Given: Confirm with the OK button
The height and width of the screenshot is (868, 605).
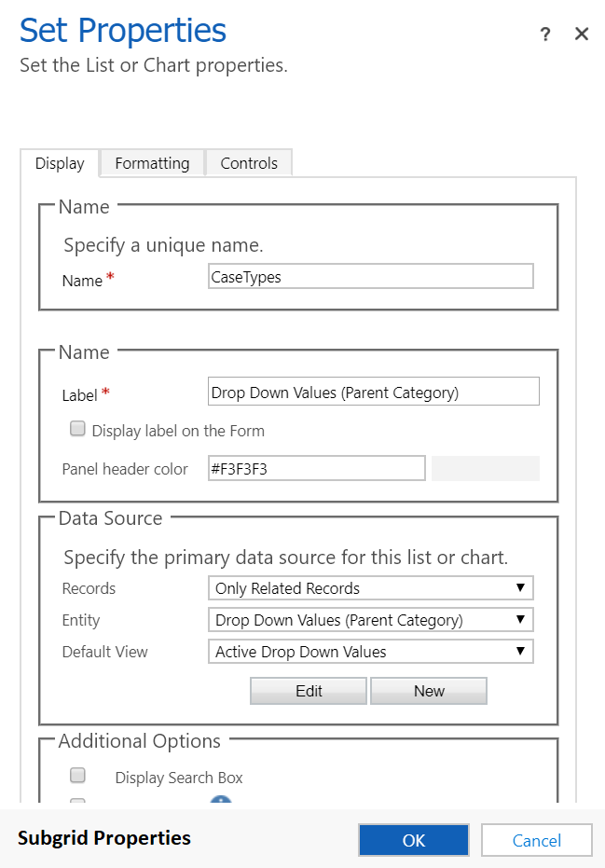Looking at the screenshot, I should [x=414, y=840].
